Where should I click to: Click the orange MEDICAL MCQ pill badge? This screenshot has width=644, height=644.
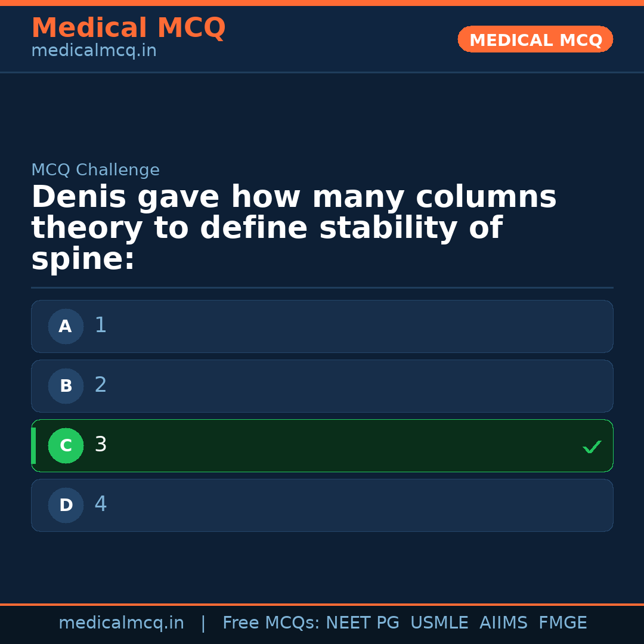coord(535,39)
